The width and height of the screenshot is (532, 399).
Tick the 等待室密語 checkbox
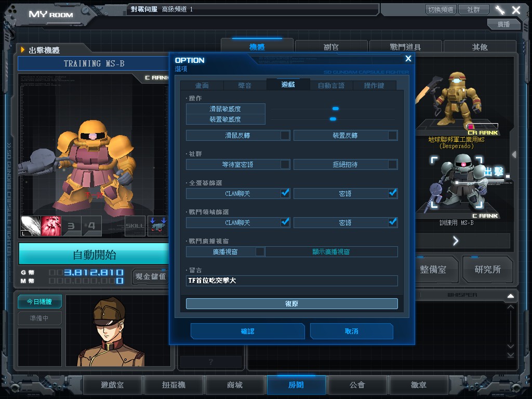tap(285, 165)
